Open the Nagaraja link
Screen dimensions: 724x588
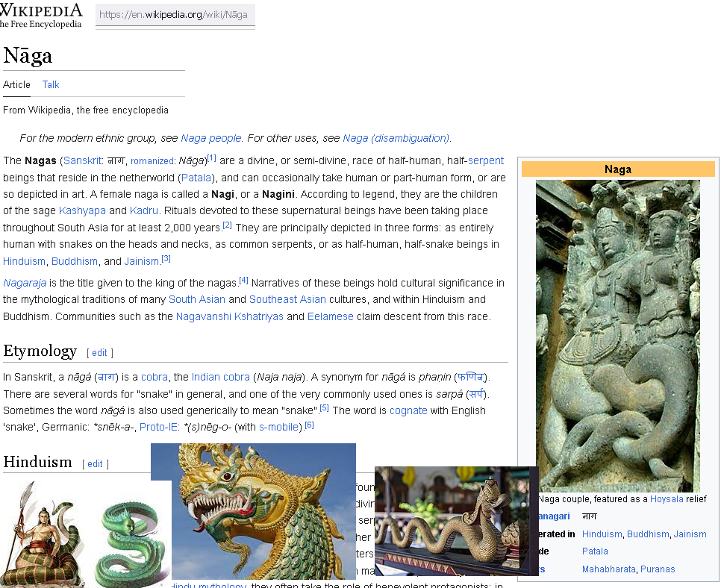tap(25, 283)
